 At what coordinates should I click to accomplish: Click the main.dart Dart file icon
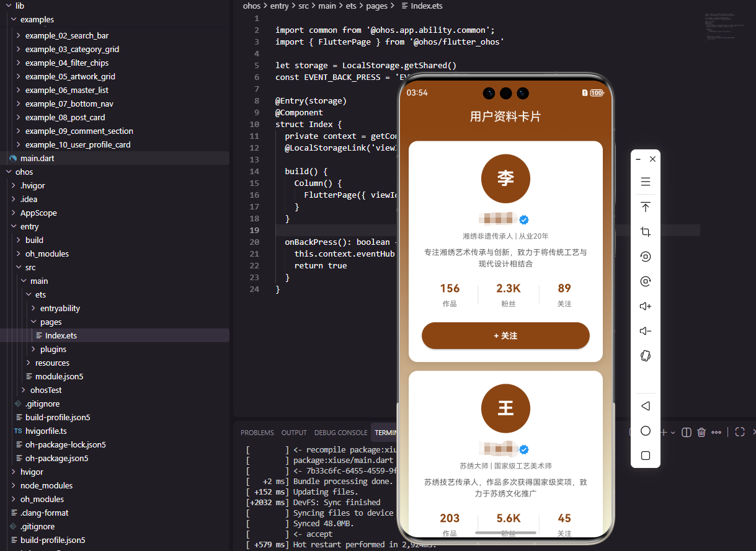pyautogui.click(x=13, y=158)
